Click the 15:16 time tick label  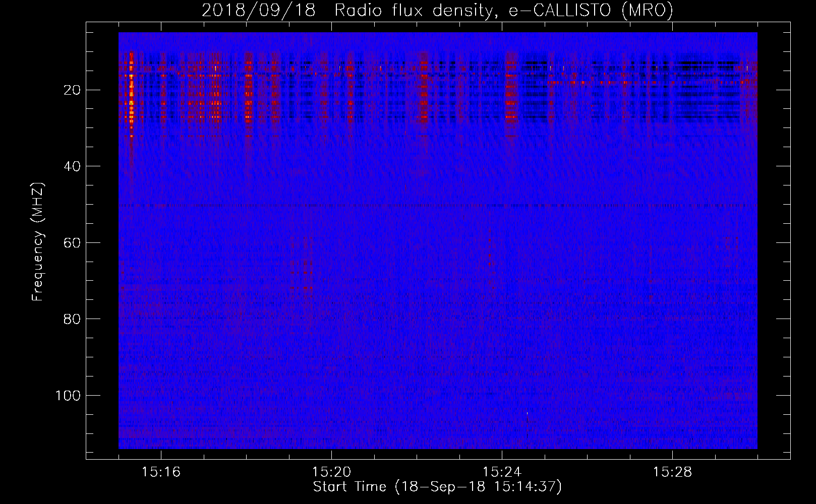(x=161, y=472)
